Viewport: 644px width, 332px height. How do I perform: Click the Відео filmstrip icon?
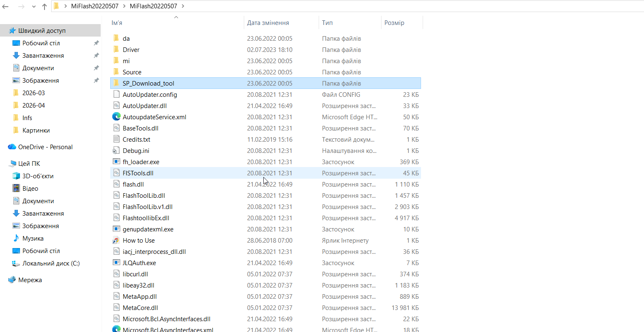pos(16,189)
